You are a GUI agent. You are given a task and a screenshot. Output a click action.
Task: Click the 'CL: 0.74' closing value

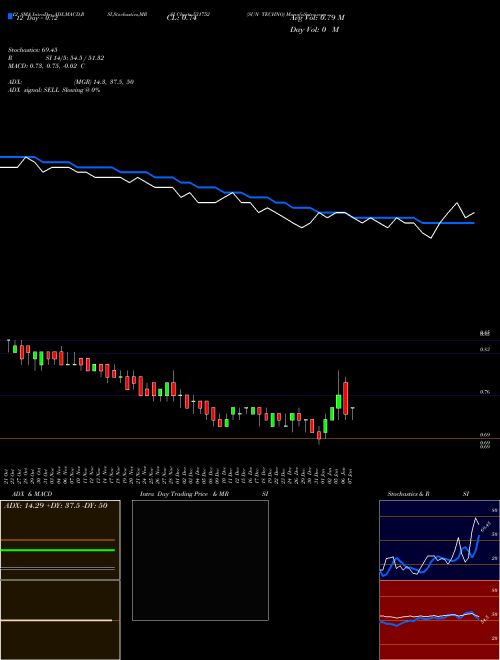[x=182, y=18]
